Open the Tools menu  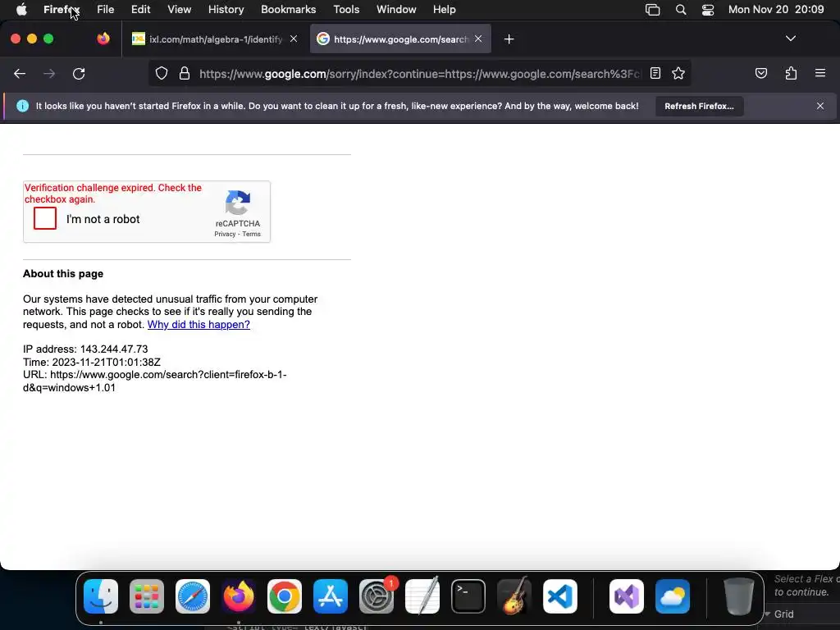(x=346, y=10)
